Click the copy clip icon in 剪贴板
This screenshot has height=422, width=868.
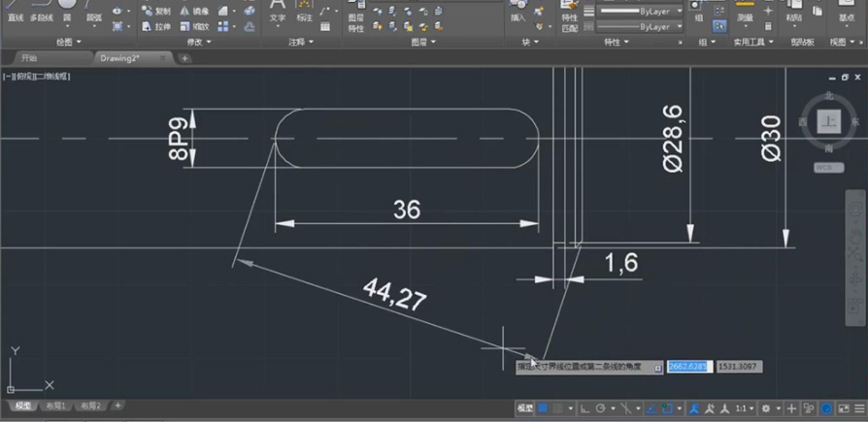click(818, 11)
